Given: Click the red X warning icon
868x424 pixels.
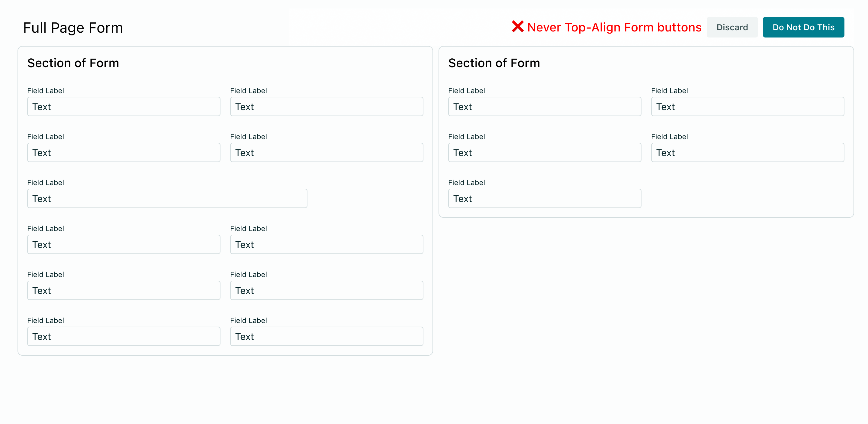Looking at the screenshot, I should 518,27.
